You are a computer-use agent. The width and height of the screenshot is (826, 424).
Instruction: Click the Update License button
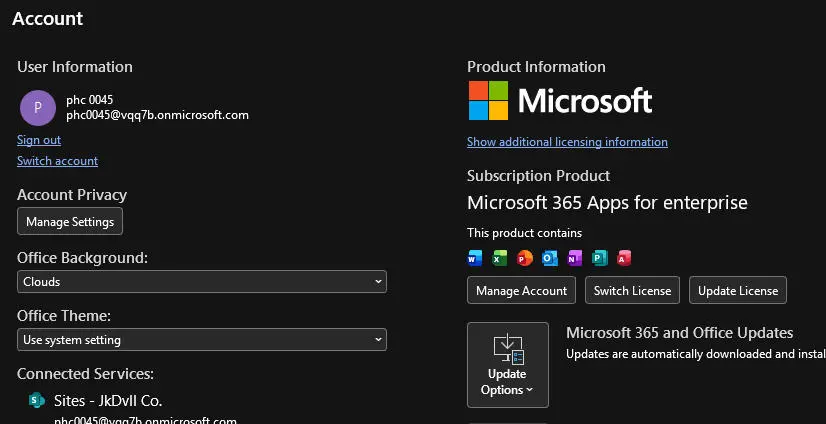tap(738, 290)
